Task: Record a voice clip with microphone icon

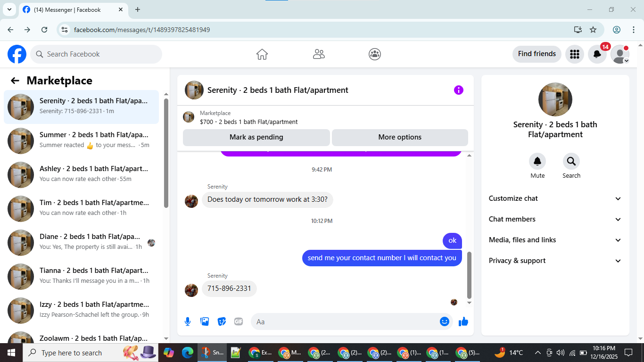Action: (188, 321)
